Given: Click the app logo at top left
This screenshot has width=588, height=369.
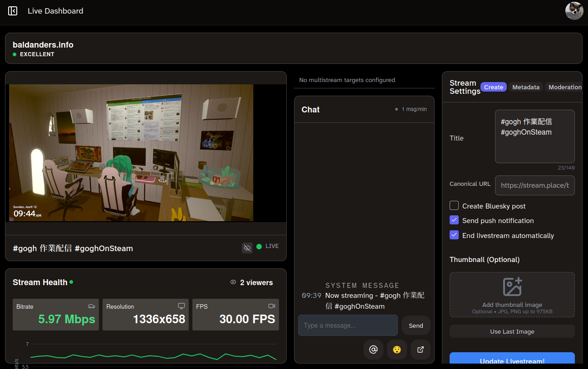Looking at the screenshot, I should [12, 11].
